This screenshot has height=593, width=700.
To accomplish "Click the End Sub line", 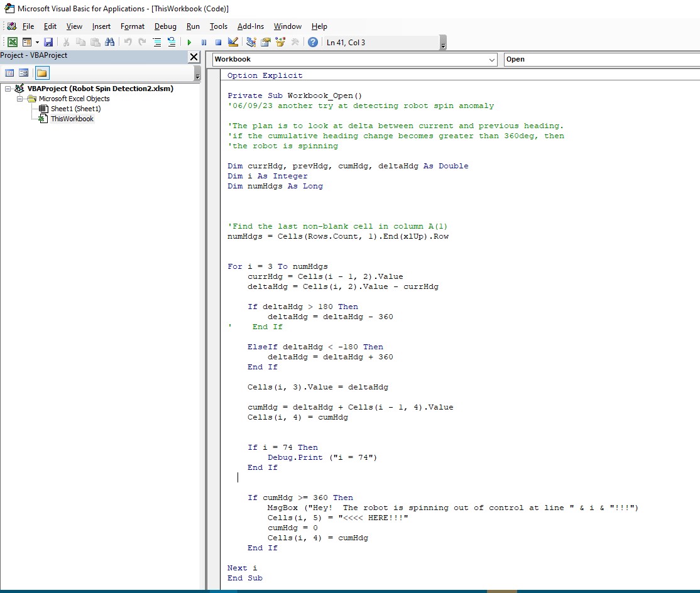I will pos(244,578).
